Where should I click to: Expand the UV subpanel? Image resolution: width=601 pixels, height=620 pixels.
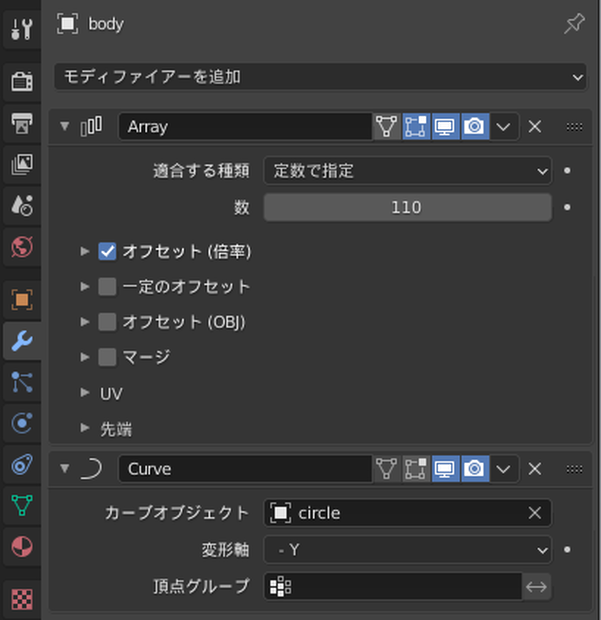tap(102, 393)
